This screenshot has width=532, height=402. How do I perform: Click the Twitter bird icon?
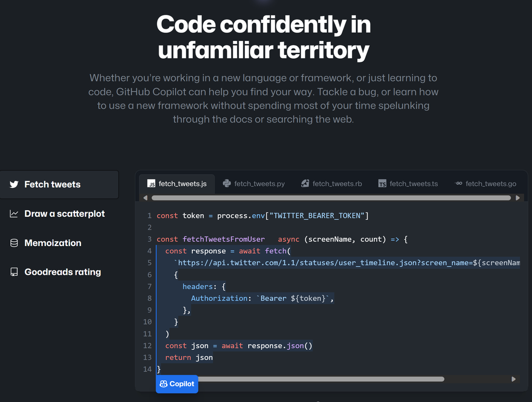(x=14, y=184)
